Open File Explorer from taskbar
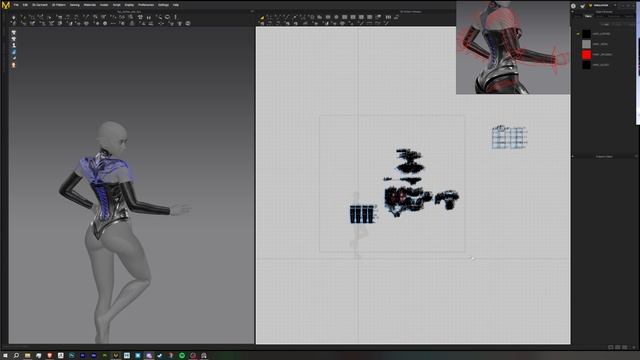Screen dimensions: 640x360 click(27, 356)
